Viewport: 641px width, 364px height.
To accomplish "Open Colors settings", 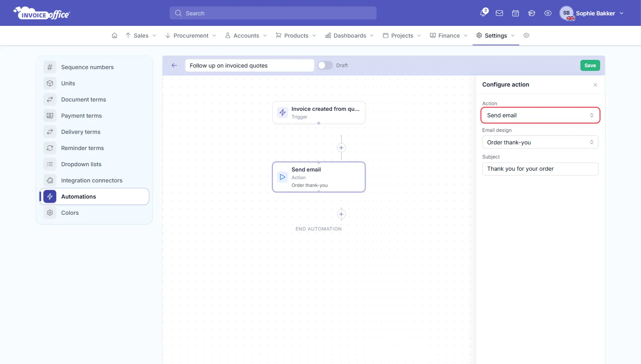I will click(94, 213).
